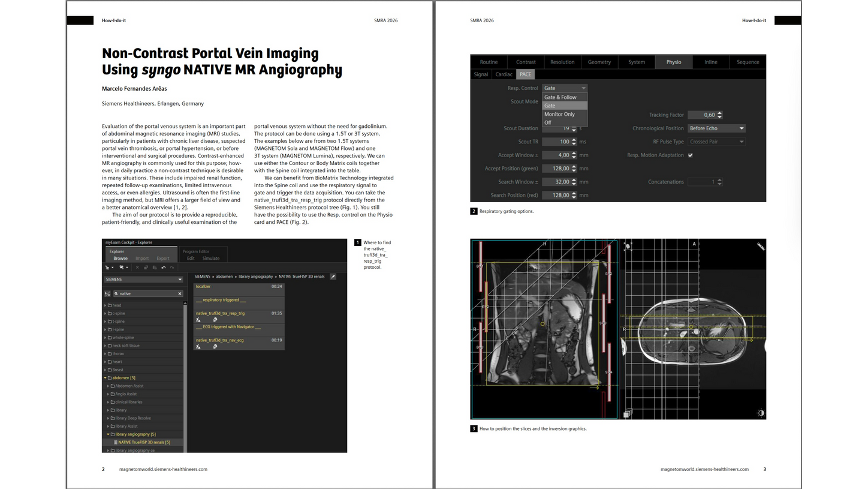Click Simulate in Program Editor
868x489 pixels.
click(211, 259)
